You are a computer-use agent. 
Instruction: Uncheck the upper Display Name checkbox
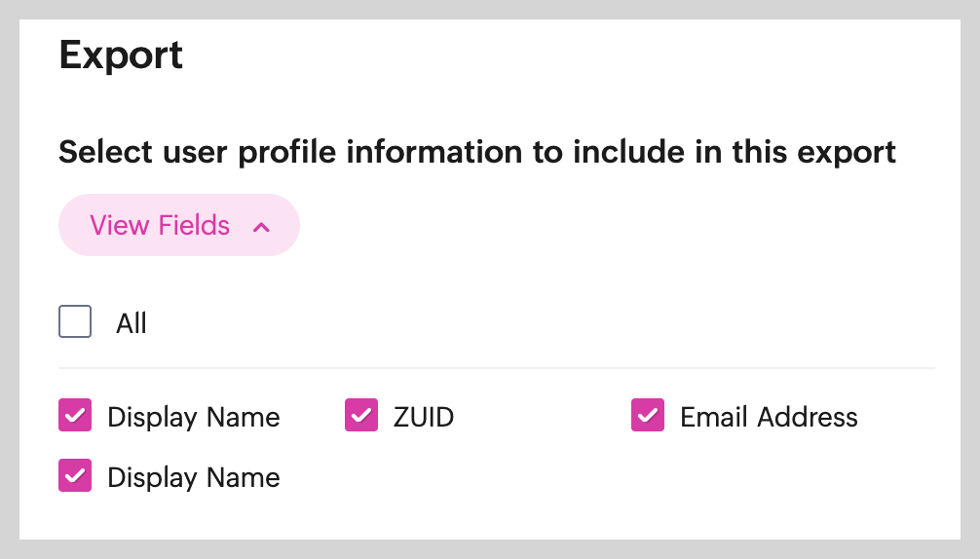[x=75, y=416]
